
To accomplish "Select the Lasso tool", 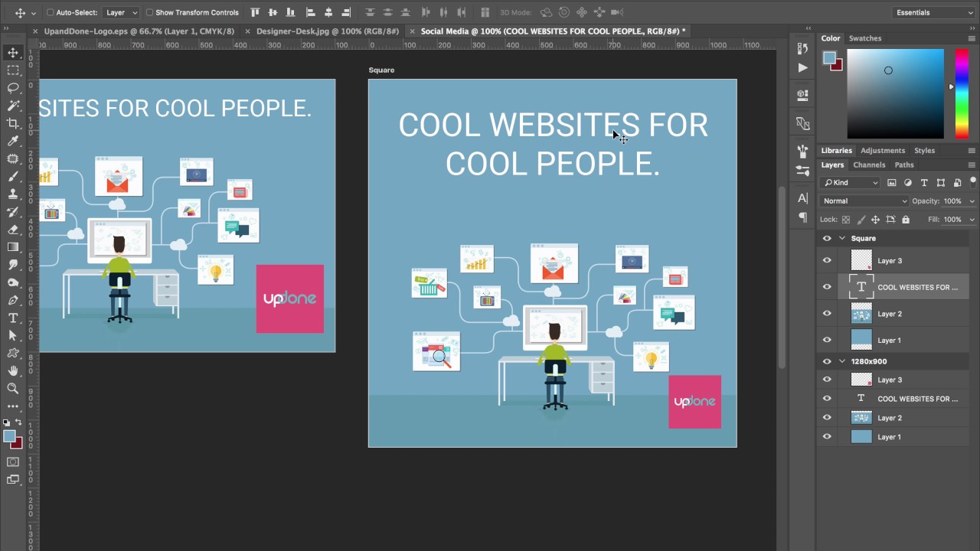I will [13, 88].
